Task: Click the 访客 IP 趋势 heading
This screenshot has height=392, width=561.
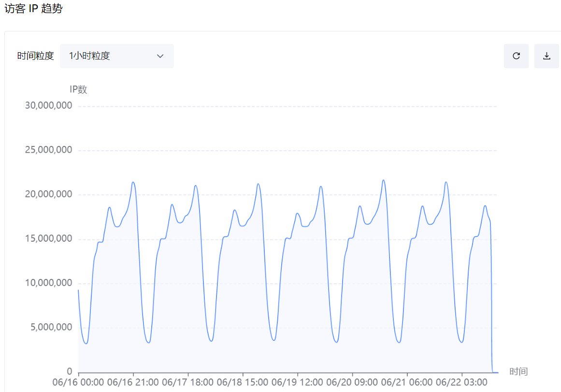Action: (x=34, y=8)
